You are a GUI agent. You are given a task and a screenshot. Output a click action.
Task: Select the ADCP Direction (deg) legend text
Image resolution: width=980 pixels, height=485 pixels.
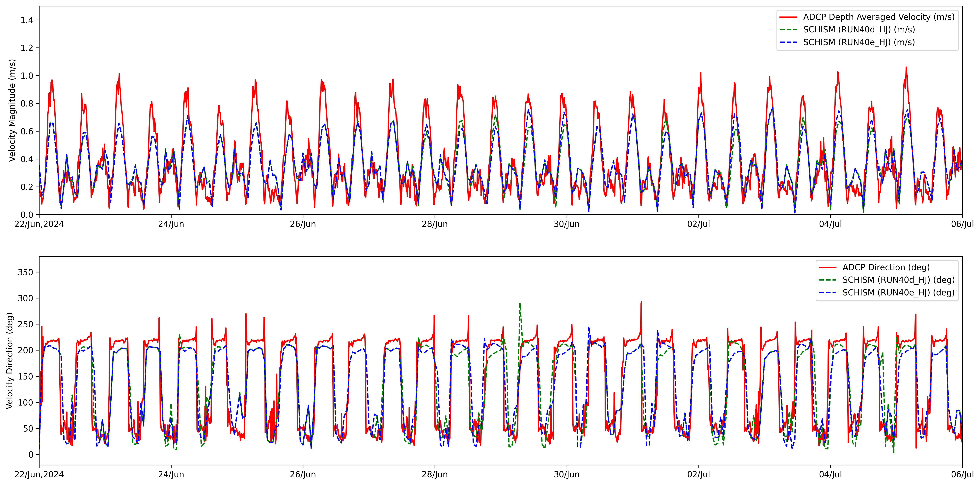(x=886, y=268)
